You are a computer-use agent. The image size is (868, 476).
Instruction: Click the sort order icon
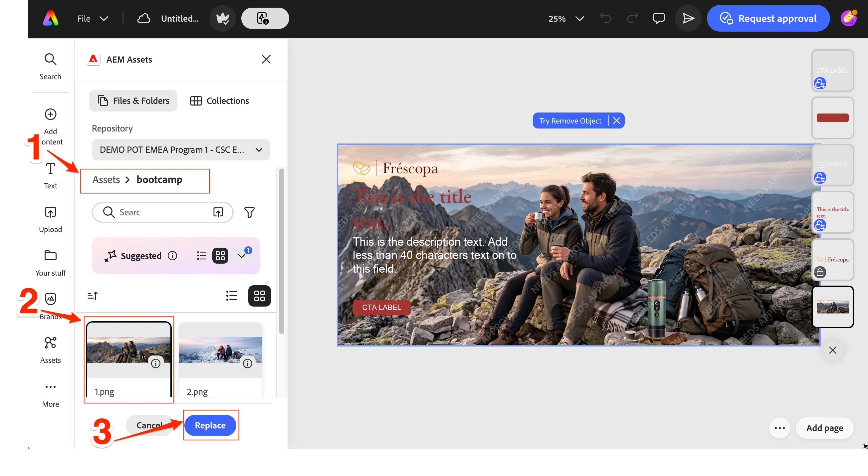coord(93,296)
